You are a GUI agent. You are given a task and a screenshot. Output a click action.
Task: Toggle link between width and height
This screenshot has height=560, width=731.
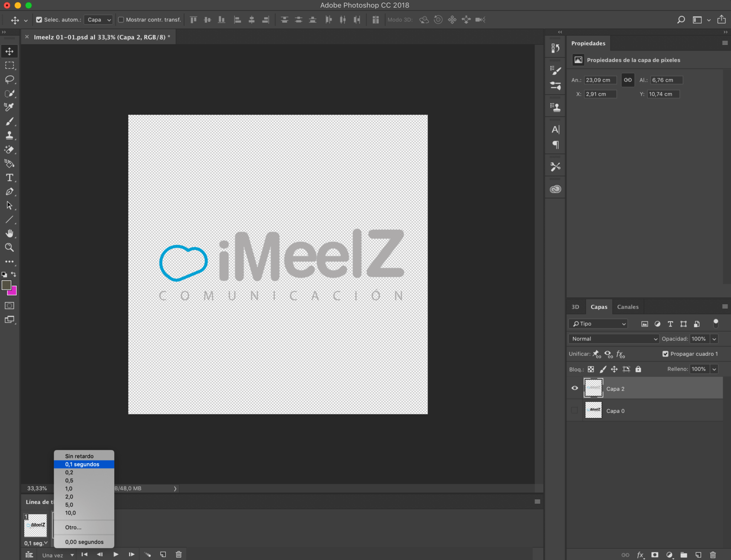[x=628, y=80]
